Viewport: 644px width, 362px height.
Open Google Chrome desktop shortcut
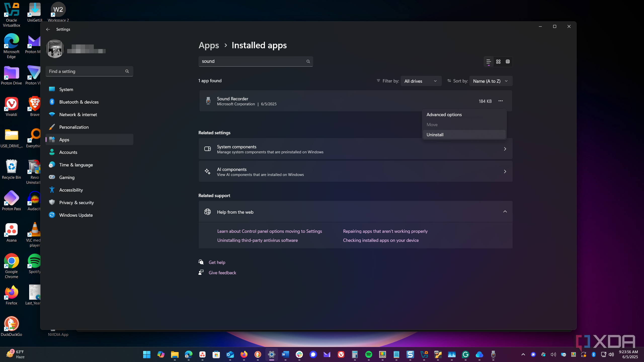pos(11,266)
